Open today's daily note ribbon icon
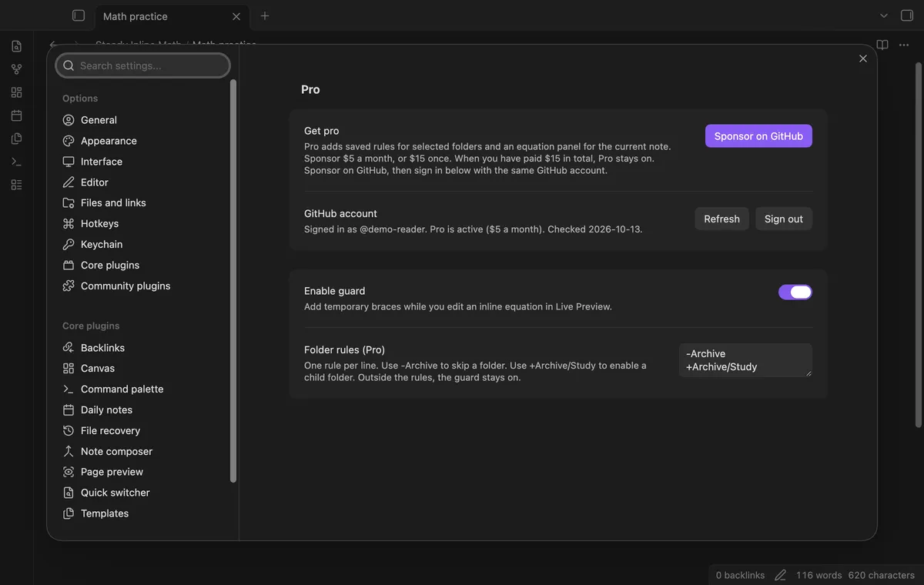The height and width of the screenshot is (585, 924). tap(16, 115)
